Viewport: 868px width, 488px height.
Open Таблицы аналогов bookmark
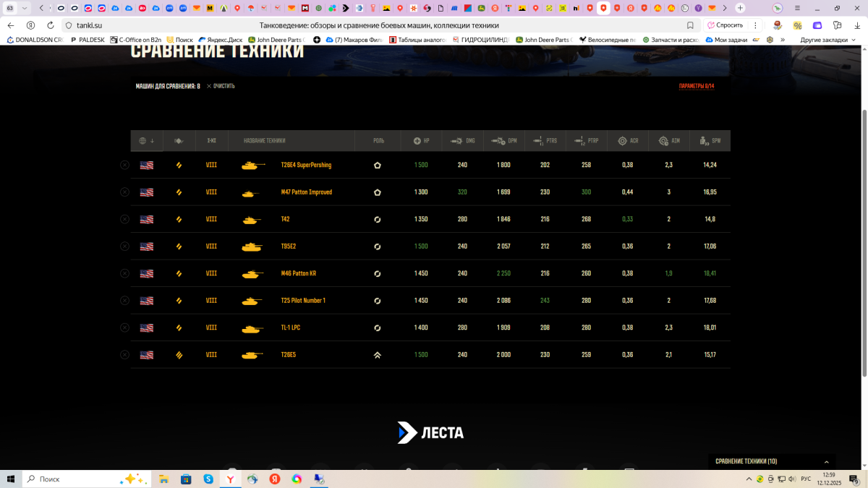[x=417, y=40]
